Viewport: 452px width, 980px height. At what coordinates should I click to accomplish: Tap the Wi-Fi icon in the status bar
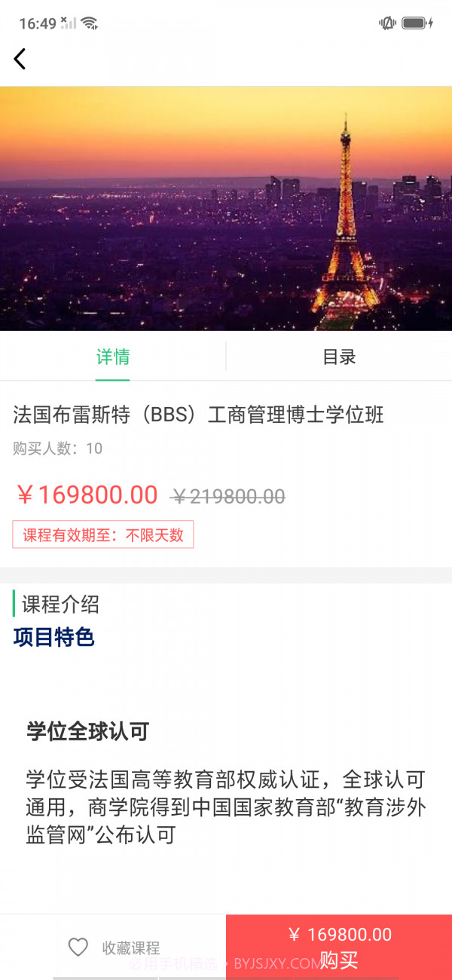coord(89,23)
